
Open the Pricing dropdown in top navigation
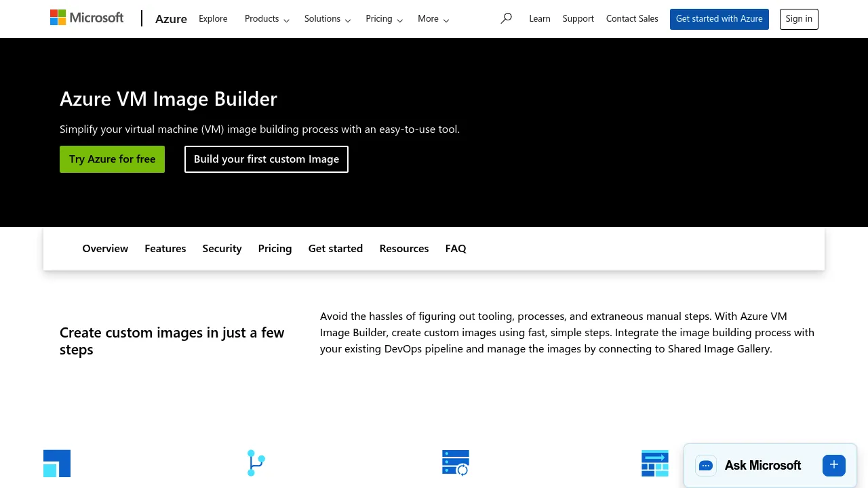point(384,19)
